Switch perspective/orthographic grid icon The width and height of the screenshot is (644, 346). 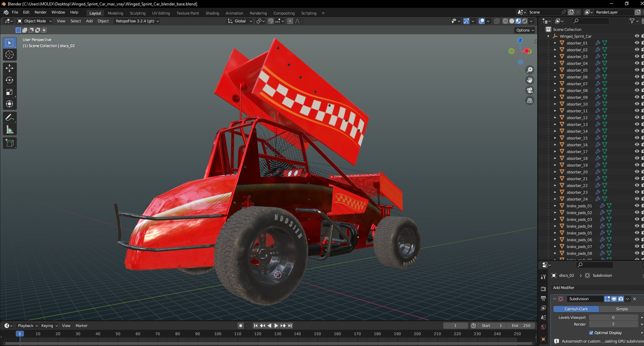tap(529, 100)
